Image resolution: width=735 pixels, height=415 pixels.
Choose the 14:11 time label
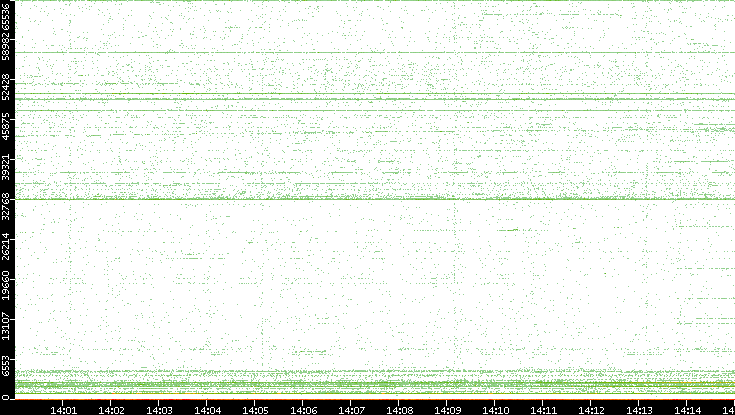(544, 411)
